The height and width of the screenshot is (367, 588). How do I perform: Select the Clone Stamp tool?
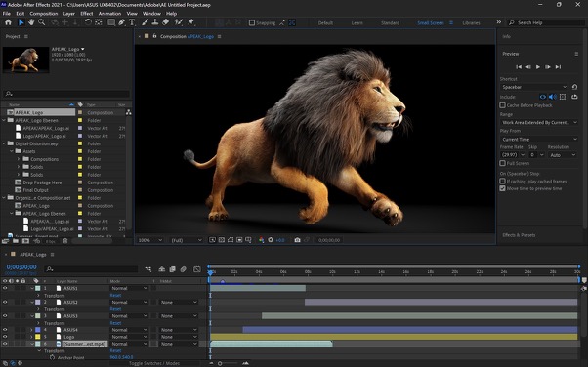pyautogui.click(x=155, y=22)
